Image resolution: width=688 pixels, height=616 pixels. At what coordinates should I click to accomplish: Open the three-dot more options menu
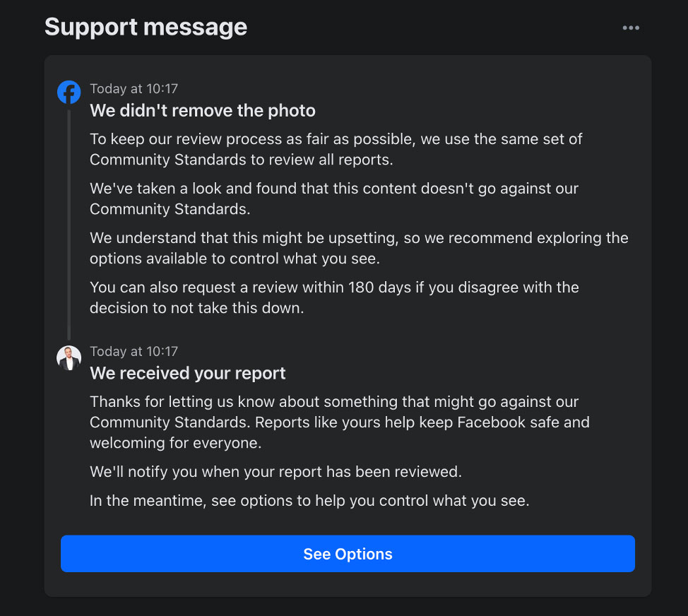[x=631, y=28]
